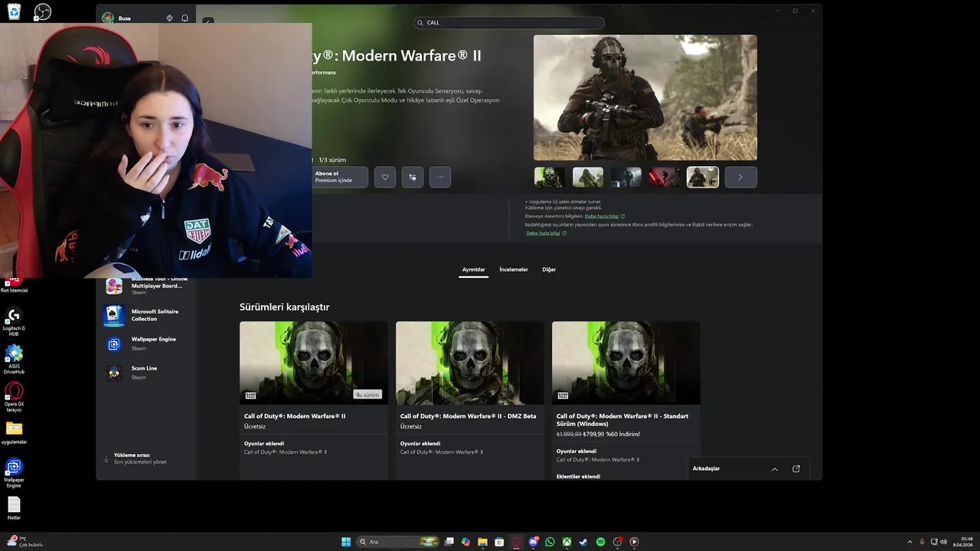
Task: Click the taskbar Ara search box
Action: tap(399, 542)
